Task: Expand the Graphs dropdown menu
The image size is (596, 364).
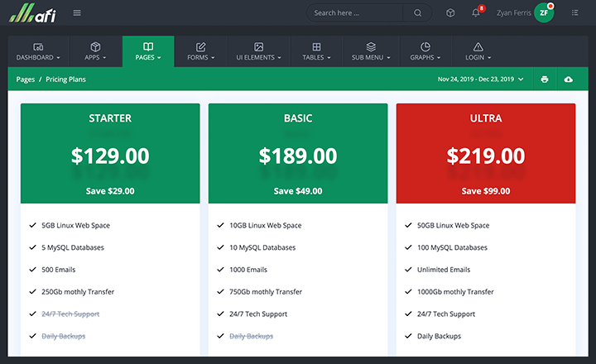Action: (425, 51)
